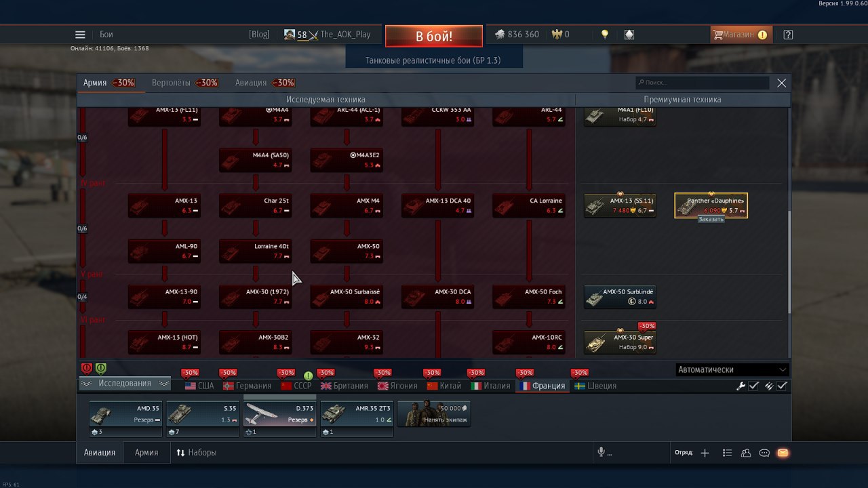Click the golden eagles balance 0
This screenshot has width=868, height=488.
point(560,35)
